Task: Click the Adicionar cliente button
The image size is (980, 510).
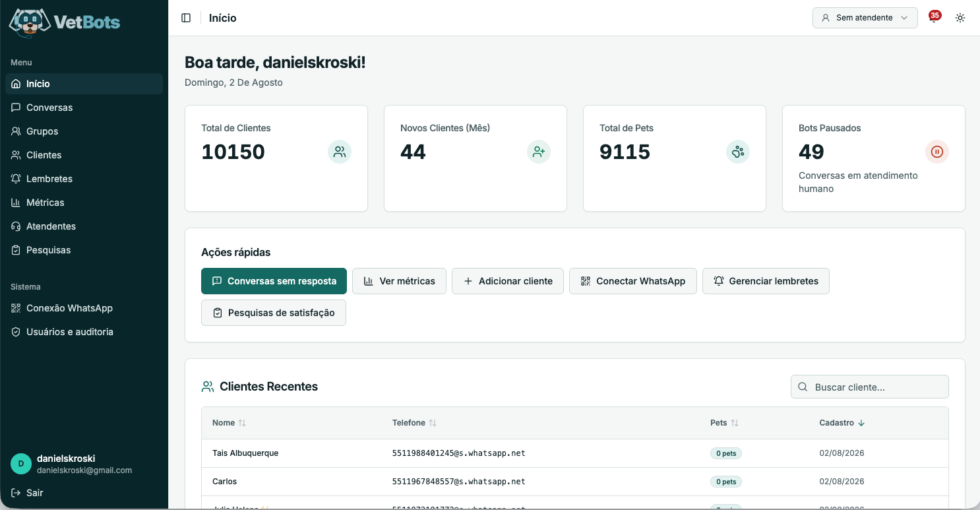Action: tap(508, 281)
